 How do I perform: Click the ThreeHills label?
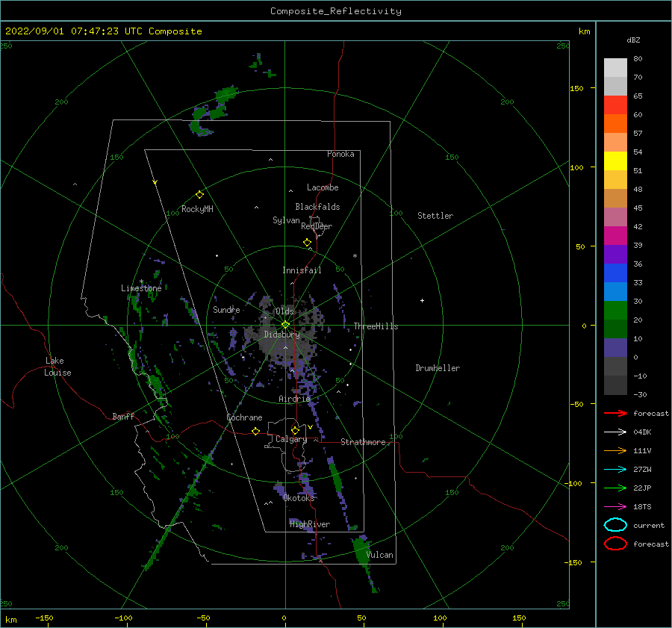376,326
